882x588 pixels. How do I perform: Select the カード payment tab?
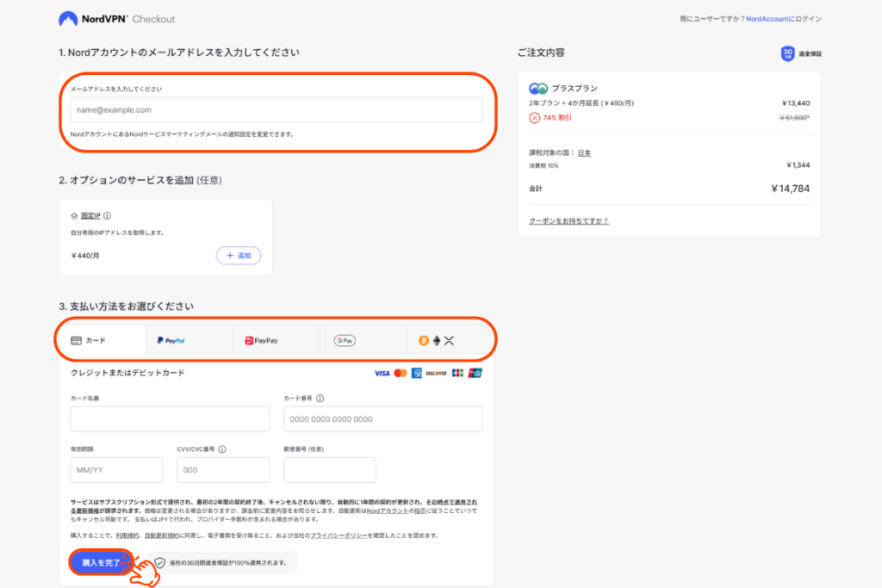click(102, 341)
